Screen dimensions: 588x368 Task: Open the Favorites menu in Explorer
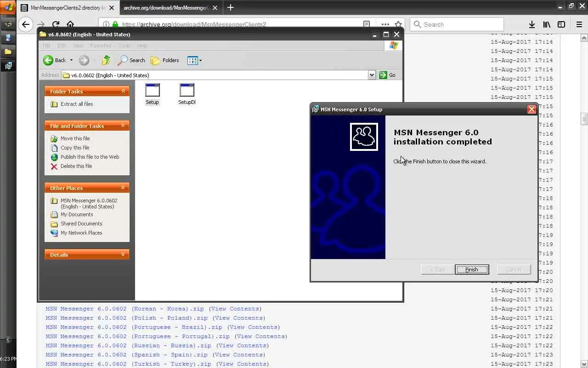point(101,46)
